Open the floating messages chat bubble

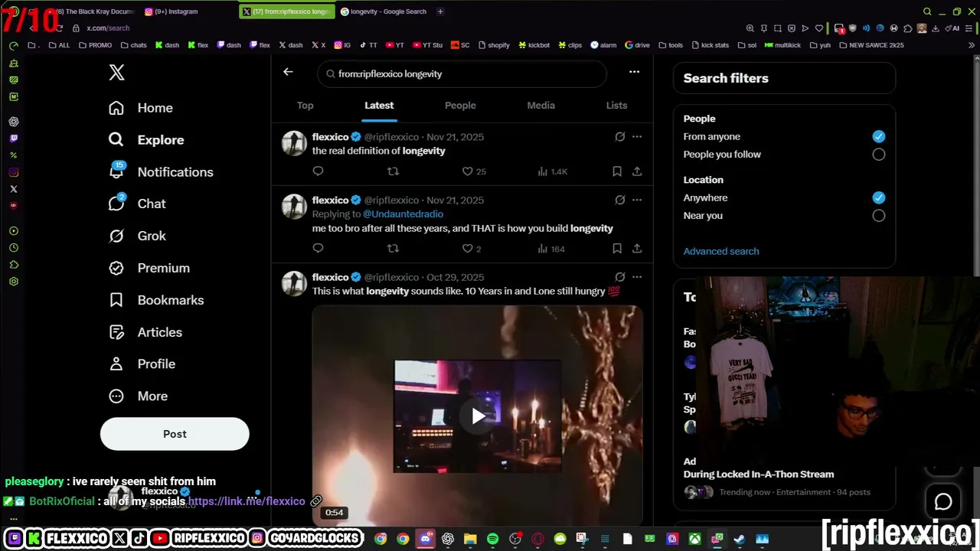tap(943, 501)
